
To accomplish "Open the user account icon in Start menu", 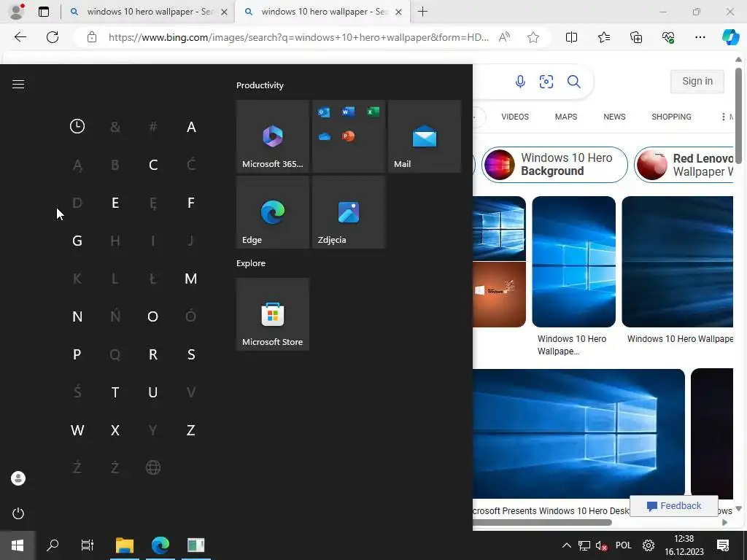I will click(x=18, y=478).
